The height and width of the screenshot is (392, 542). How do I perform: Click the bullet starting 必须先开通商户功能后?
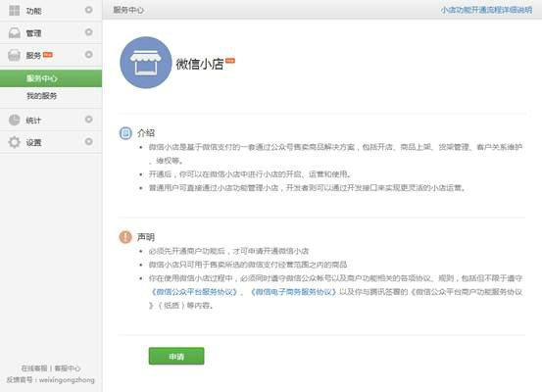[228, 251]
